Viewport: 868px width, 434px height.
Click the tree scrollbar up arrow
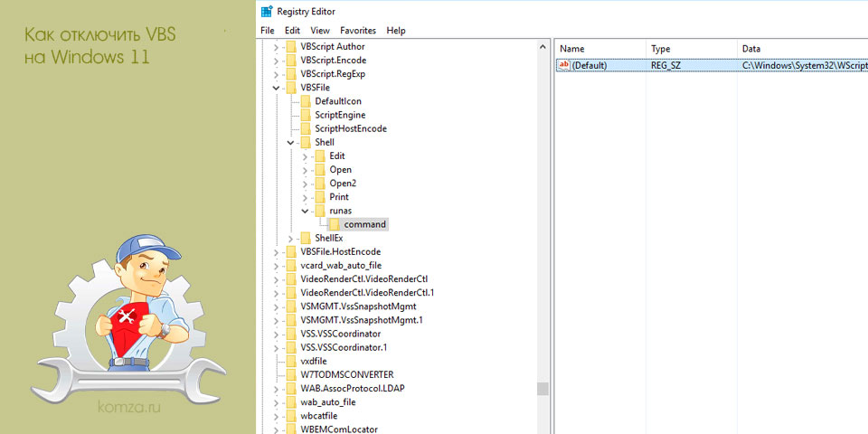click(x=542, y=48)
